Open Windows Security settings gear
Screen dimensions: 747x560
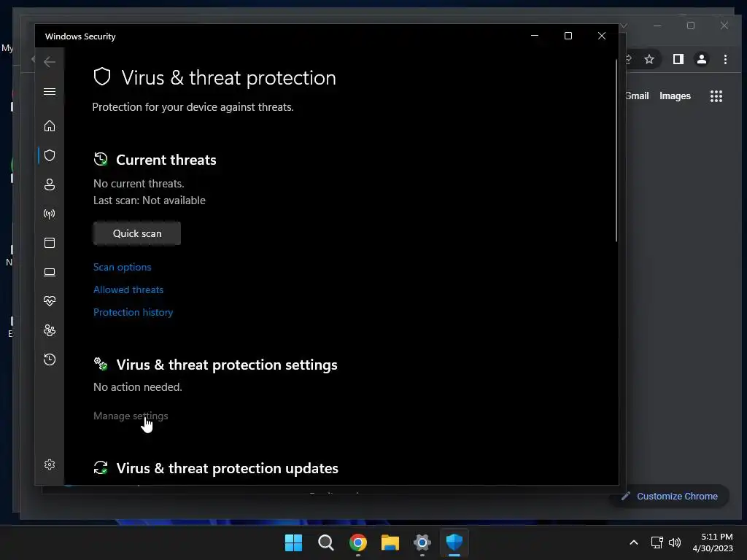[x=50, y=464]
